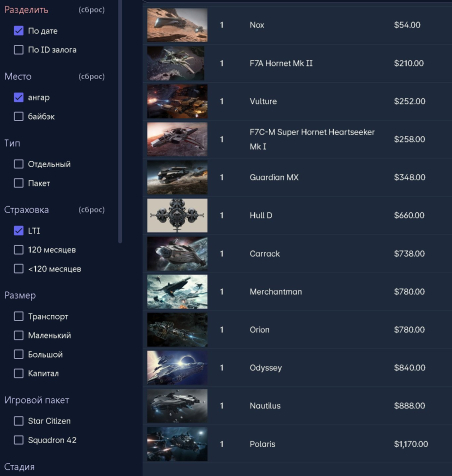Image resolution: width=452 pixels, height=476 pixels.
Task: Open the Carrack ship thumbnail
Action: [177, 254]
